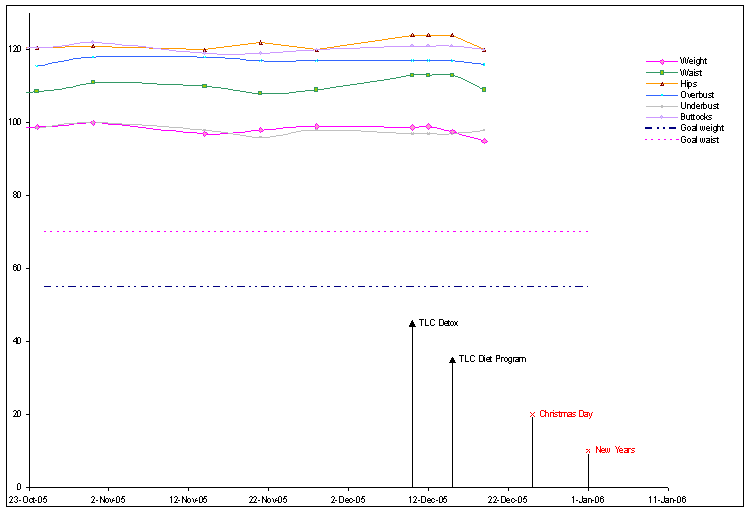Select the New Years label

click(x=615, y=449)
